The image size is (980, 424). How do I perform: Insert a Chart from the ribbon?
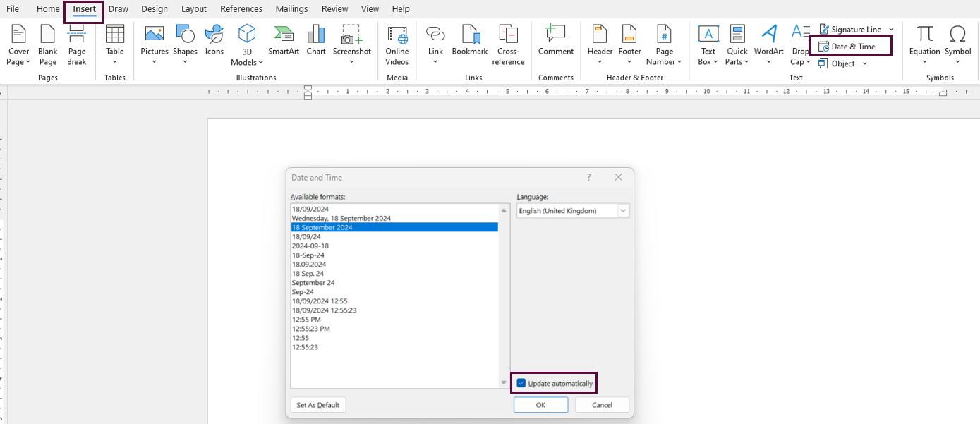(x=316, y=40)
